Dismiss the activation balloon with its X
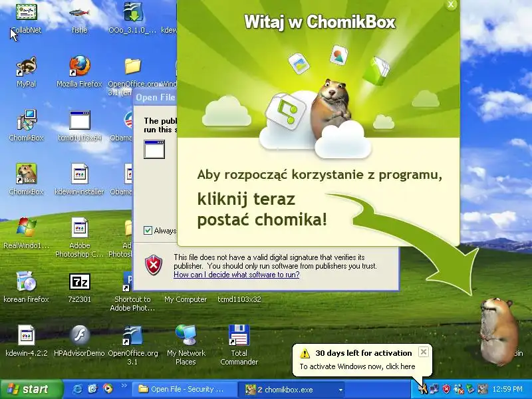This screenshot has height=399, width=532. click(423, 352)
